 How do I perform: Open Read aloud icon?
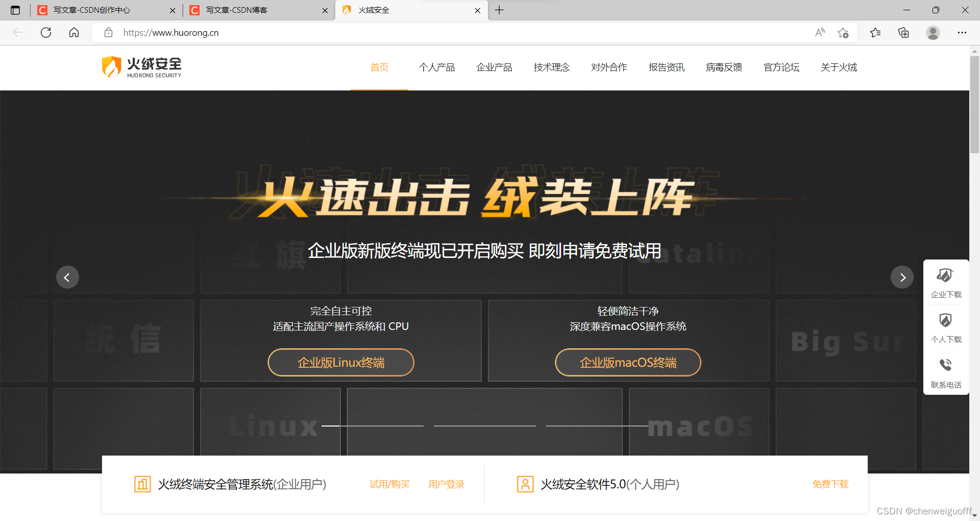tap(820, 33)
